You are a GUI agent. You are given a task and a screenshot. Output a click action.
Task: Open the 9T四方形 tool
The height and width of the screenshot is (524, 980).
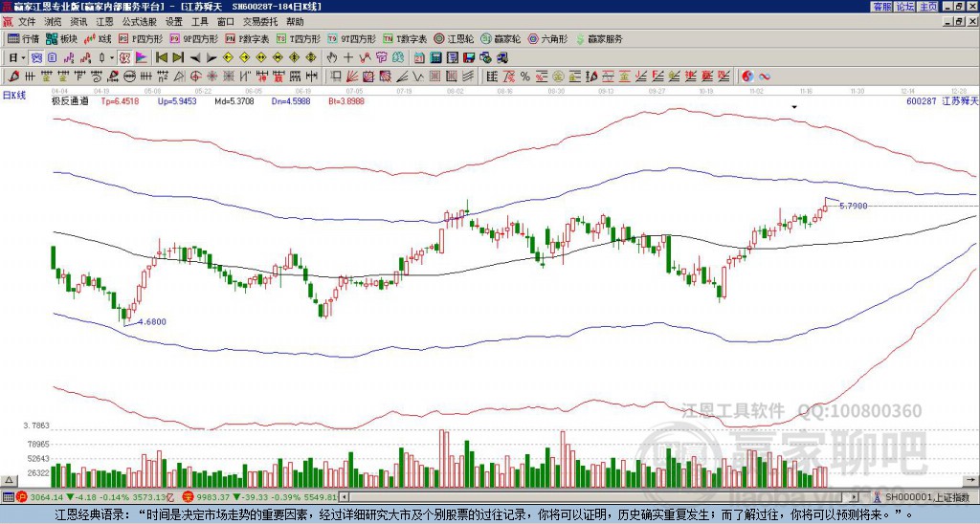click(351, 38)
